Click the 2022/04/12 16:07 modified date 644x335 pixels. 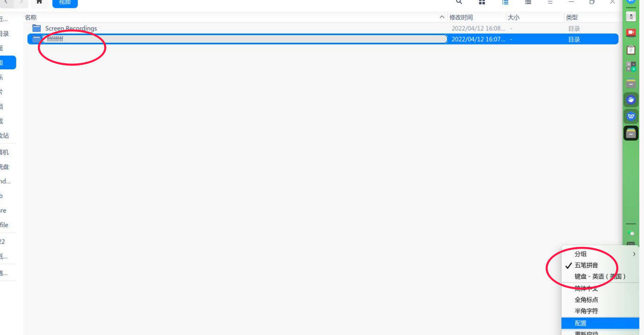coord(478,39)
